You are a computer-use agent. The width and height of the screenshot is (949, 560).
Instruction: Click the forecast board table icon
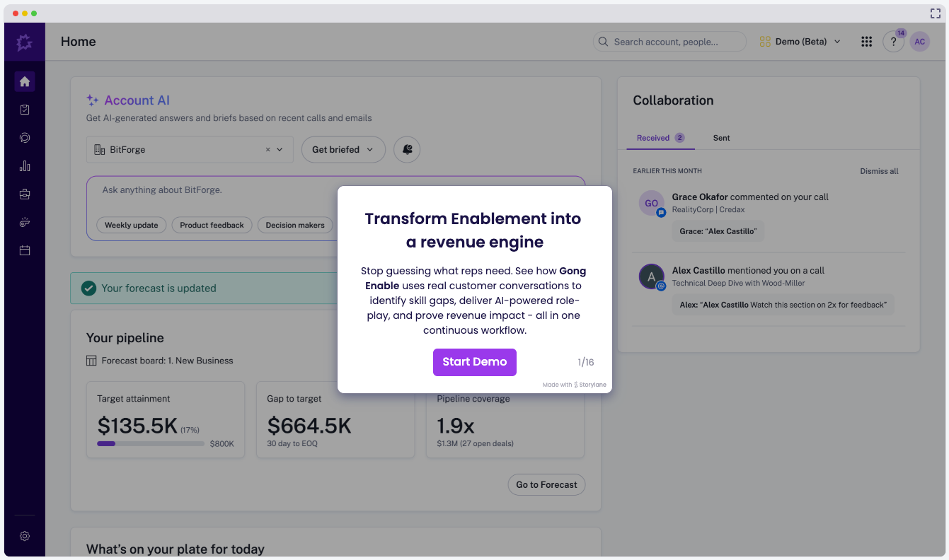click(x=91, y=361)
